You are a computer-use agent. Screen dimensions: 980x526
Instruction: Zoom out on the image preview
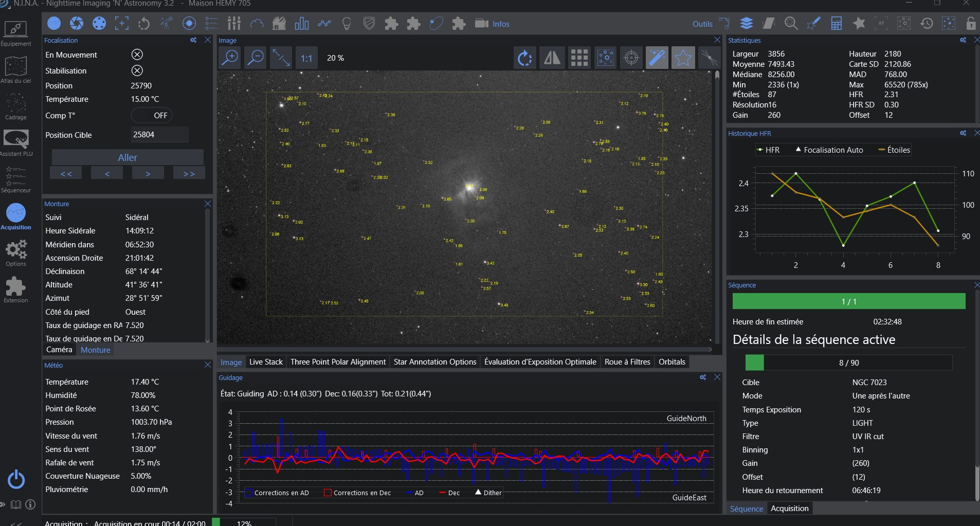pos(256,58)
